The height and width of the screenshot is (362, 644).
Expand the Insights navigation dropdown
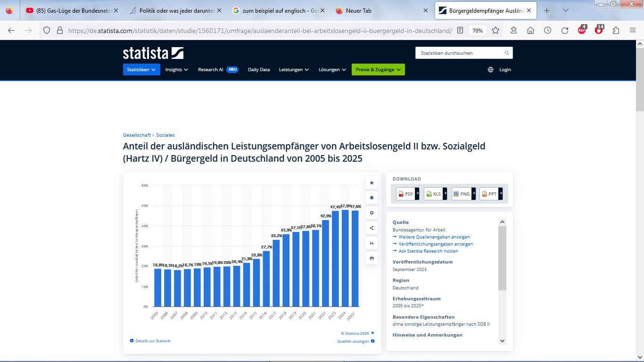pyautogui.click(x=176, y=70)
